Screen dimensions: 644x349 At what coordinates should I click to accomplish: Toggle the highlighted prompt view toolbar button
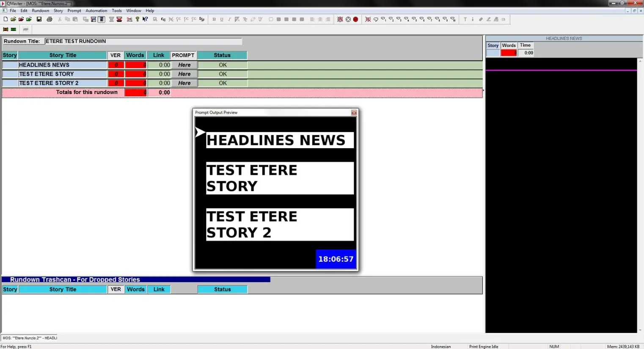coord(102,19)
